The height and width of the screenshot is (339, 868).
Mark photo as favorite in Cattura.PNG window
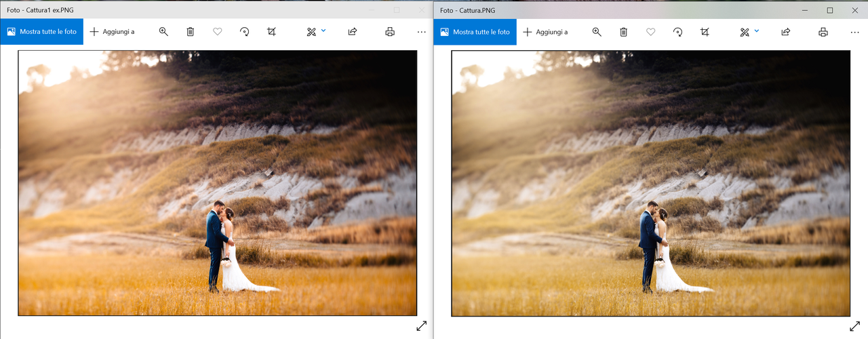tap(651, 32)
